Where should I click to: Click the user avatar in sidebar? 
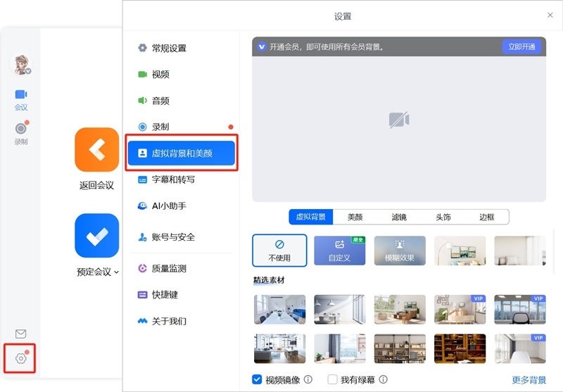pos(21,65)
